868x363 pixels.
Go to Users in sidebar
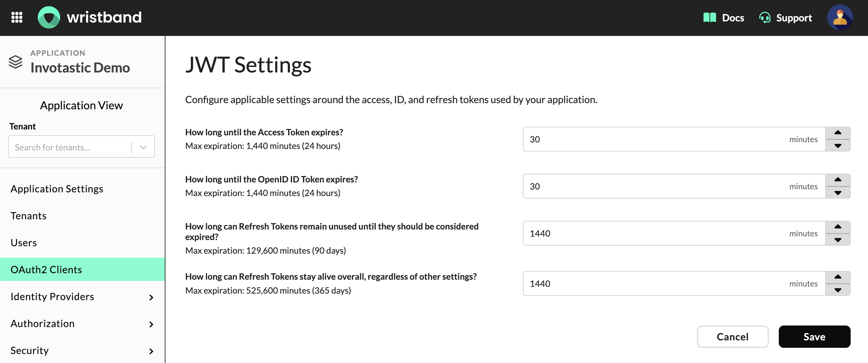(x=82, y=243)
